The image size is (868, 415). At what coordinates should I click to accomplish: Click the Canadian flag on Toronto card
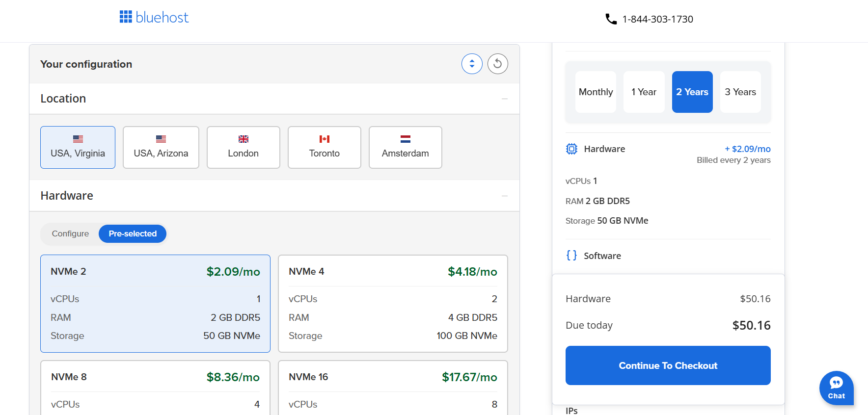(325, 139)
